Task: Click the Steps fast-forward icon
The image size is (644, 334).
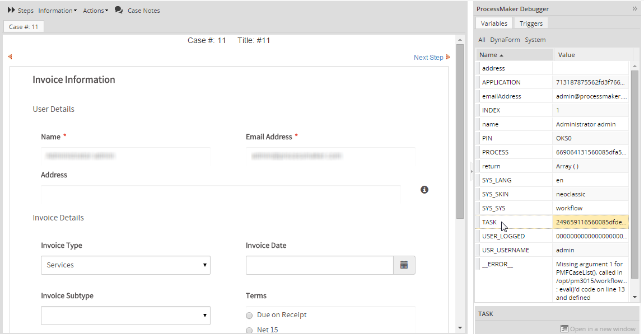Action: 11,10
